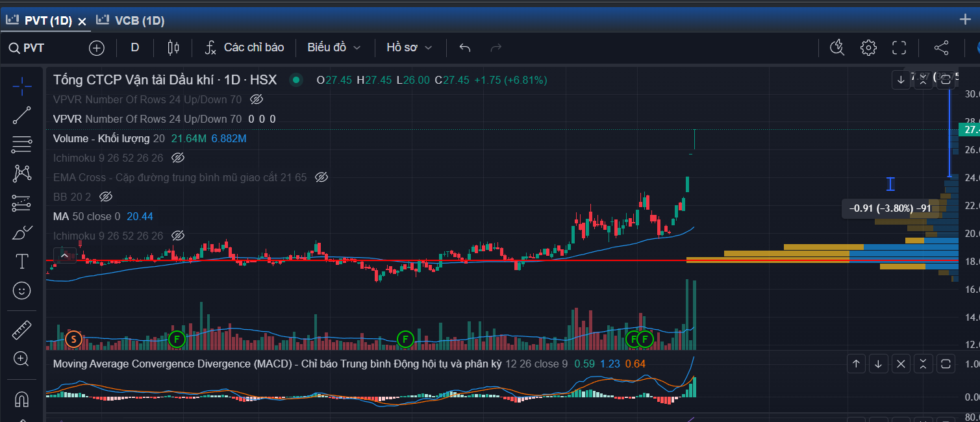Select the ruler measure tool
The height and width of the screenshot is (422, 980).
(x=21, y=330)
